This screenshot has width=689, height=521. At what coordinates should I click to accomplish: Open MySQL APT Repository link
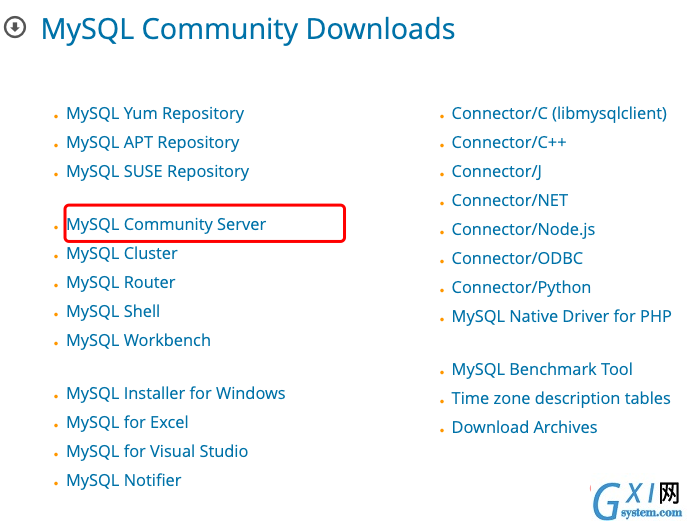(152, 143)
